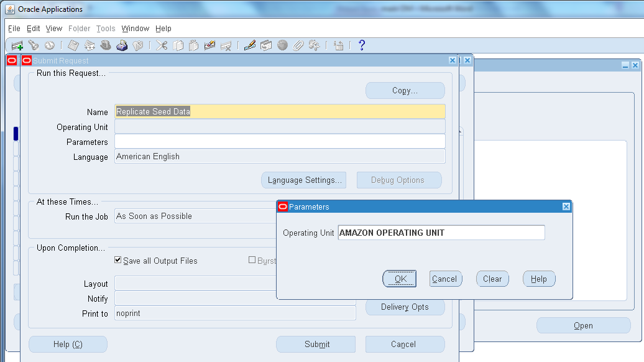
Task: Toggle the Burst checkbox
Action: tap(252, 260)
